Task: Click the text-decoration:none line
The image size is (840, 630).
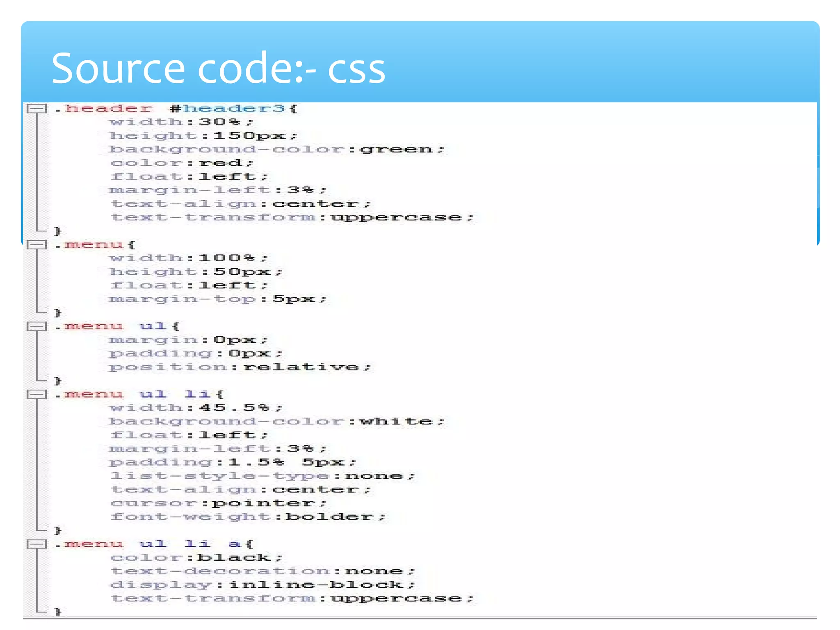Action: [262, 571]
